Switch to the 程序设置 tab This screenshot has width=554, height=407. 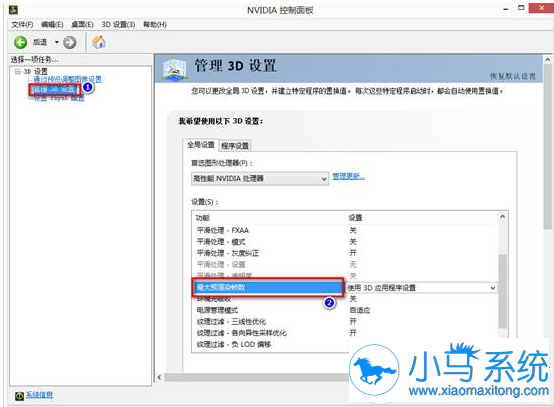click(235, 146)
